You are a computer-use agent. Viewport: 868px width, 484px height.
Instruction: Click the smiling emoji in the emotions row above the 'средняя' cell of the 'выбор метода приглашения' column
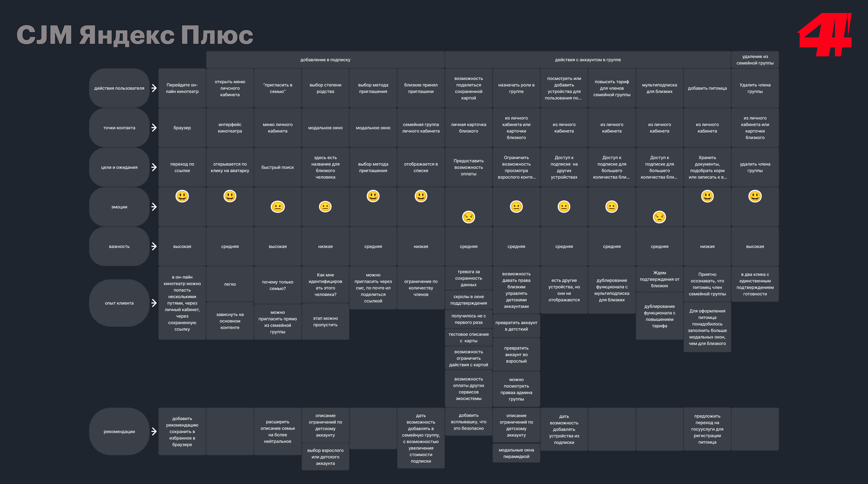[x=373, y=196]
